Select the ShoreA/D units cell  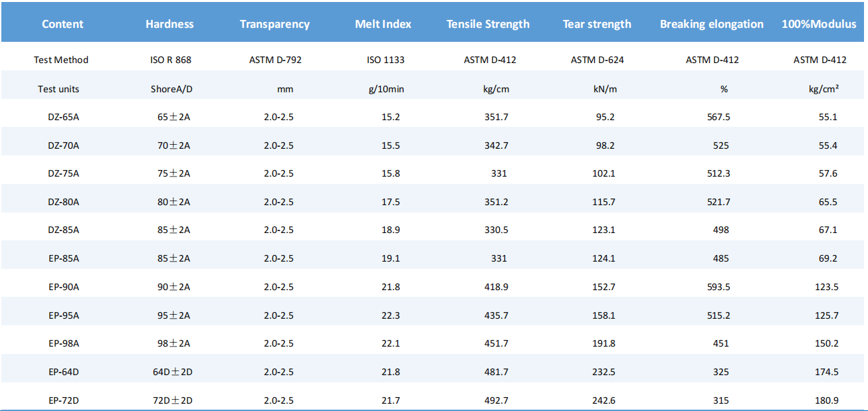[171, 88]
